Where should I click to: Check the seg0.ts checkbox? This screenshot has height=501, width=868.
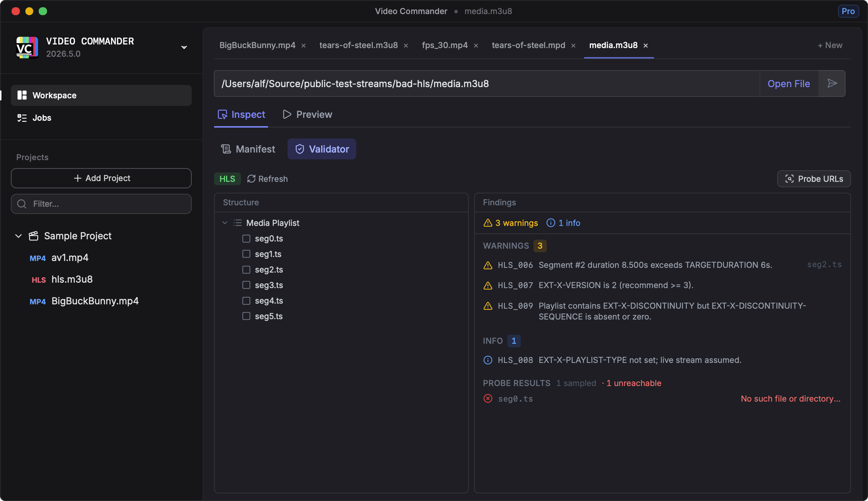246,239
